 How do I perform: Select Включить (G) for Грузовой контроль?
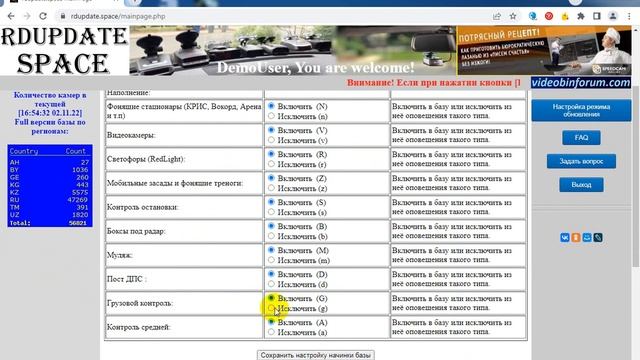271,298
